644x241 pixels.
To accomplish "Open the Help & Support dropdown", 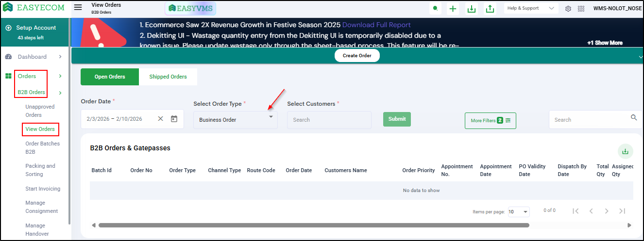I will [530, 8].
